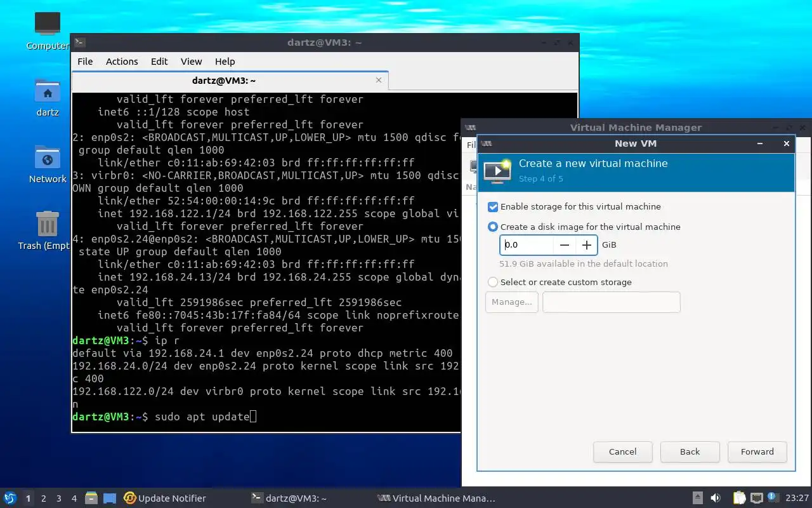Open terminal File menu

85,62
